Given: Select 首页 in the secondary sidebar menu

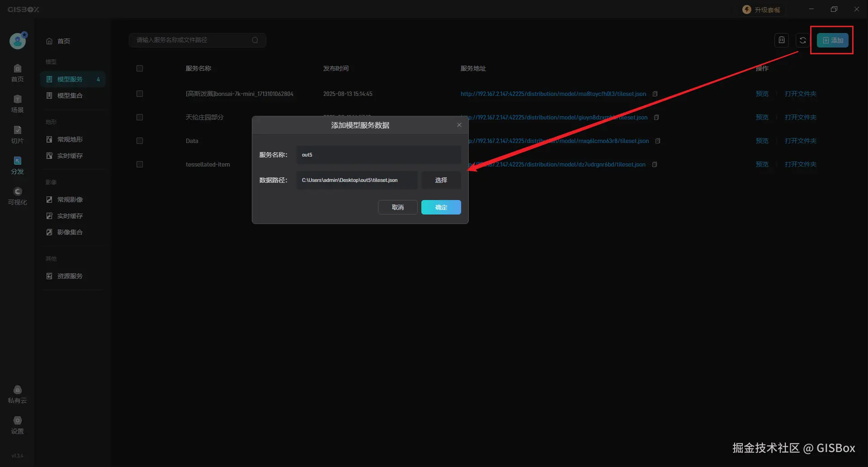Looking at the screenshot, I should [72, 41].
